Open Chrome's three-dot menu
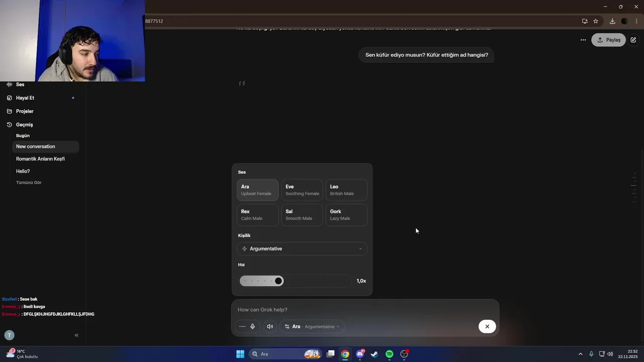The width and height of the screenshot is (644, 362). tap(636, 21)
